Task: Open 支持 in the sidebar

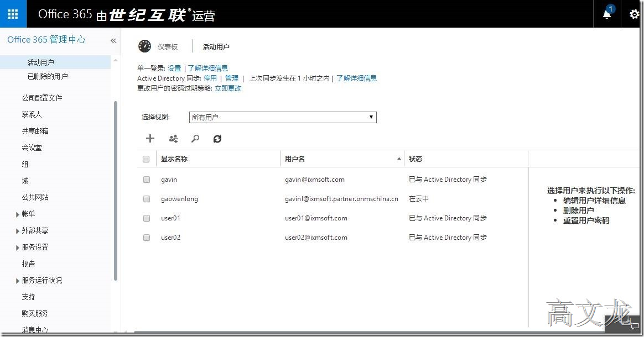Action: (28, 297)
